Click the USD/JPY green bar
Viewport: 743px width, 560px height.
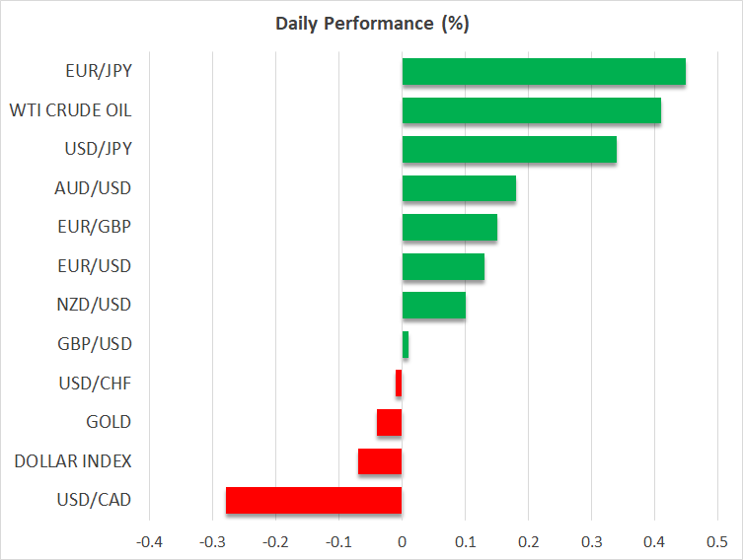tap(509, 150)
